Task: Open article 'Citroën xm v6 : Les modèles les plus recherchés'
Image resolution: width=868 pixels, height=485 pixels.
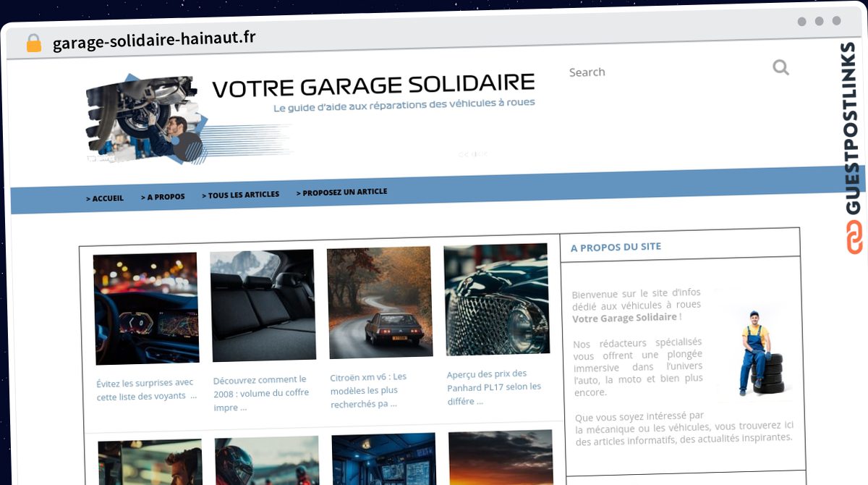Action: pos(369,390)
